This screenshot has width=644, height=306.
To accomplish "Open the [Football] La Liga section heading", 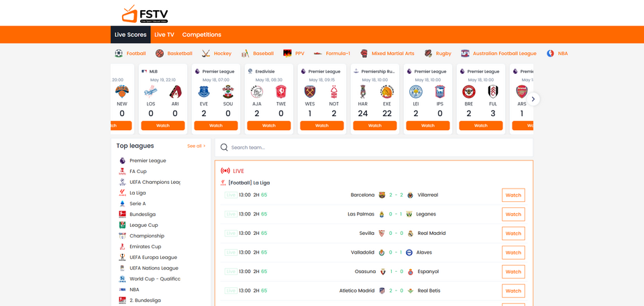I will [249, 183].
